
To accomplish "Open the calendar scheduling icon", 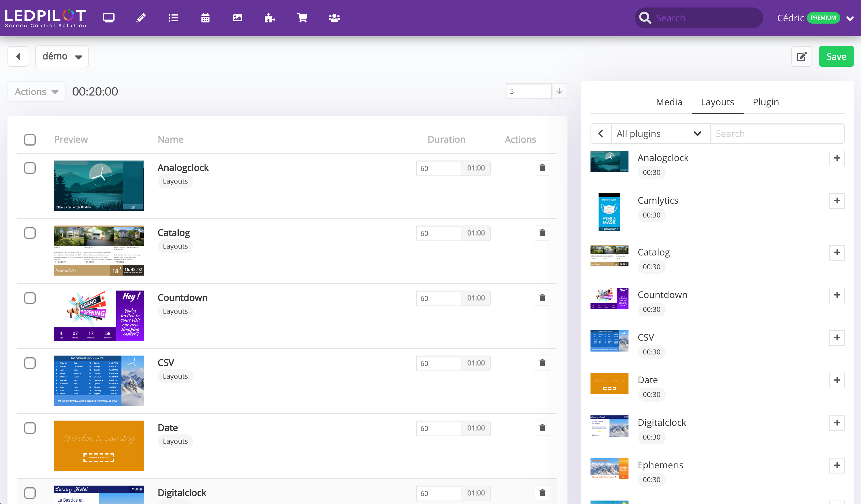I will (205, 18).
